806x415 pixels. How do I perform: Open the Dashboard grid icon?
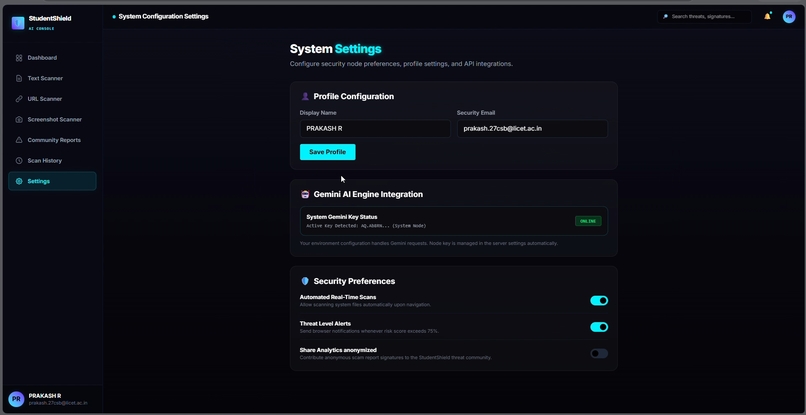tap(19, 58)
